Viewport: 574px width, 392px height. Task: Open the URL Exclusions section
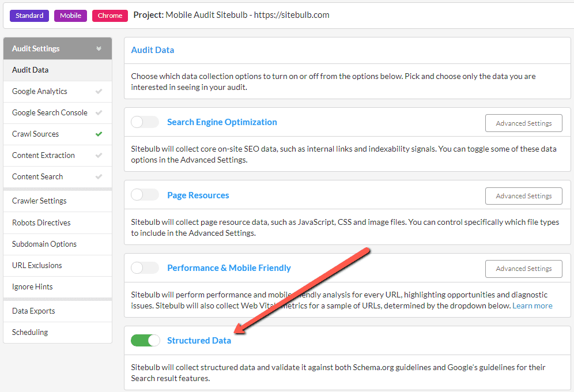tap(58, 265)
